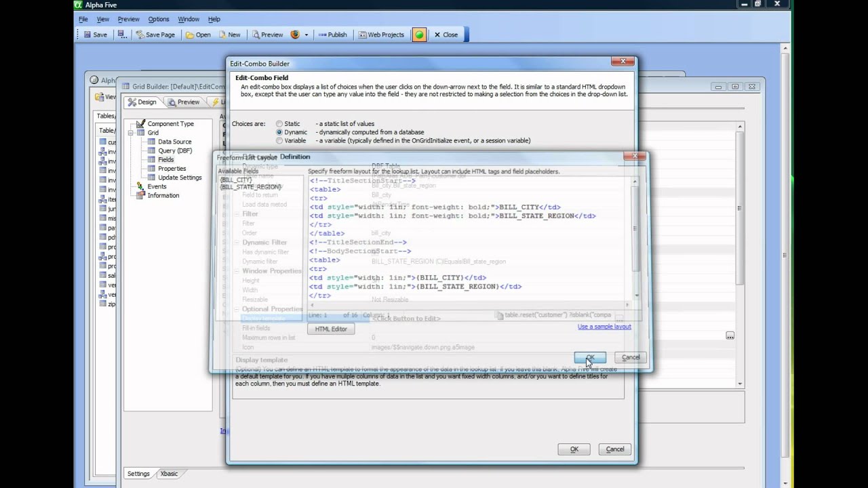Click the ellipsis button on the right panel

point(730,336)
